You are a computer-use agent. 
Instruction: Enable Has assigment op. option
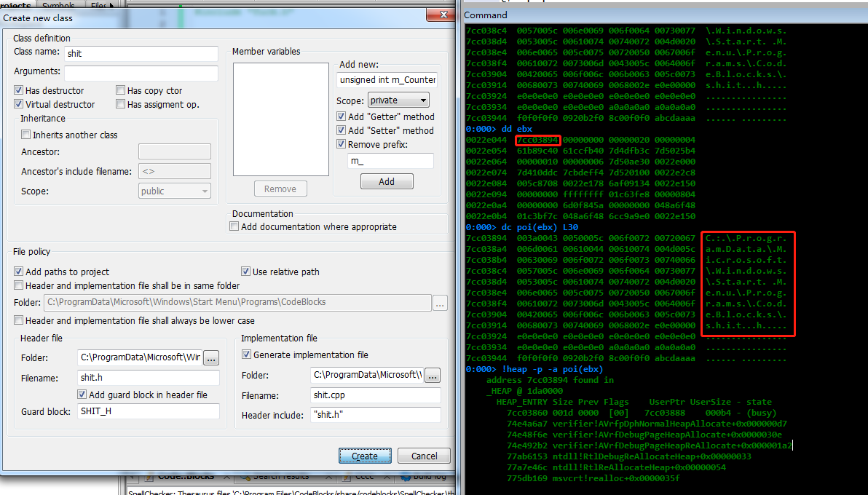(x=121, y=104)
